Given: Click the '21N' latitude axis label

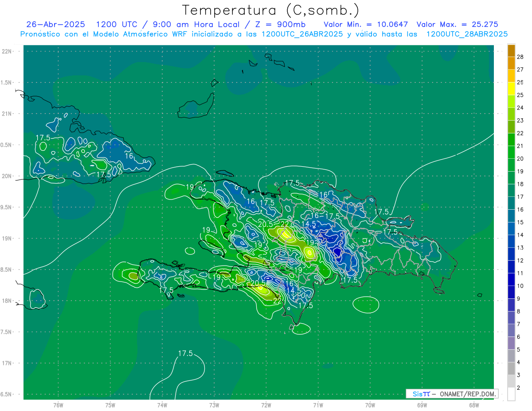Looking at the screenshot, I should (7, 114).
